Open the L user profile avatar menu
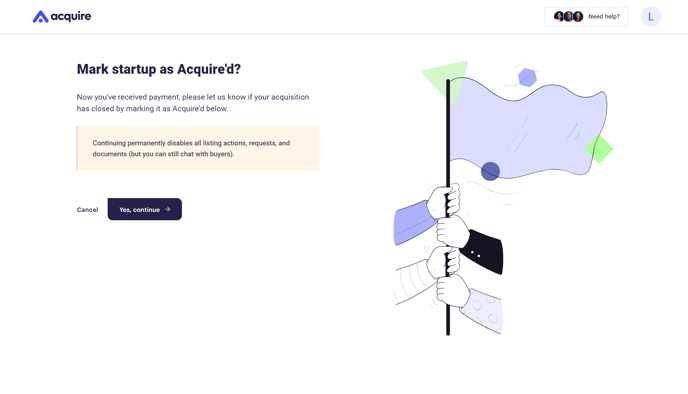Viewport: 688px width, 394px height. point(651,17)
